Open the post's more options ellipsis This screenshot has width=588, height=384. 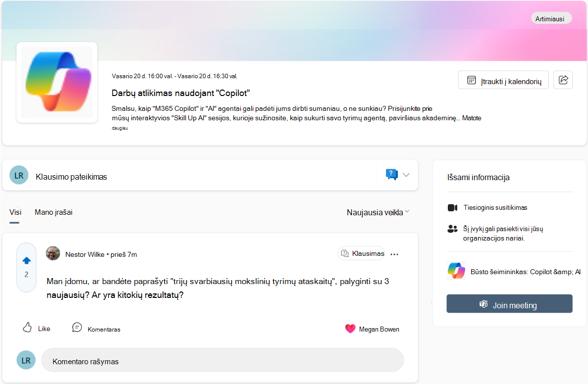click(394, 254)
